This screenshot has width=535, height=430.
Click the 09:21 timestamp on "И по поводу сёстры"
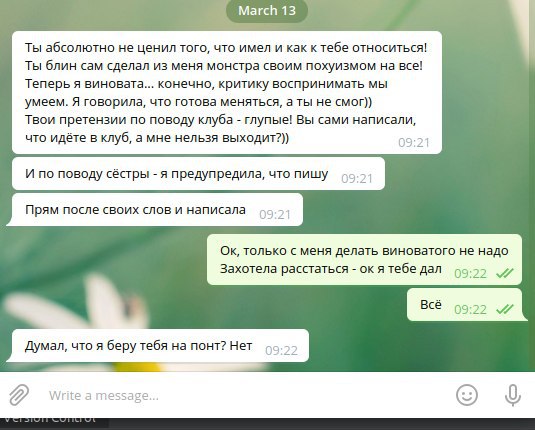(x=357, y=178)
